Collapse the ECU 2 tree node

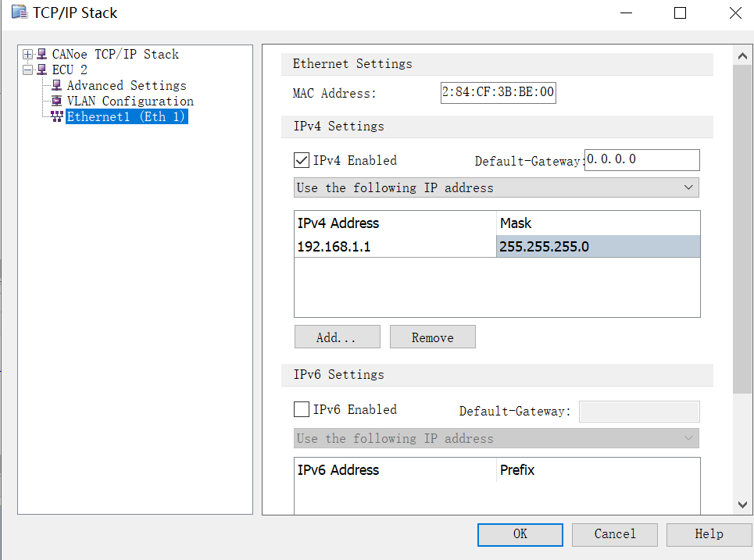point(29,70)
